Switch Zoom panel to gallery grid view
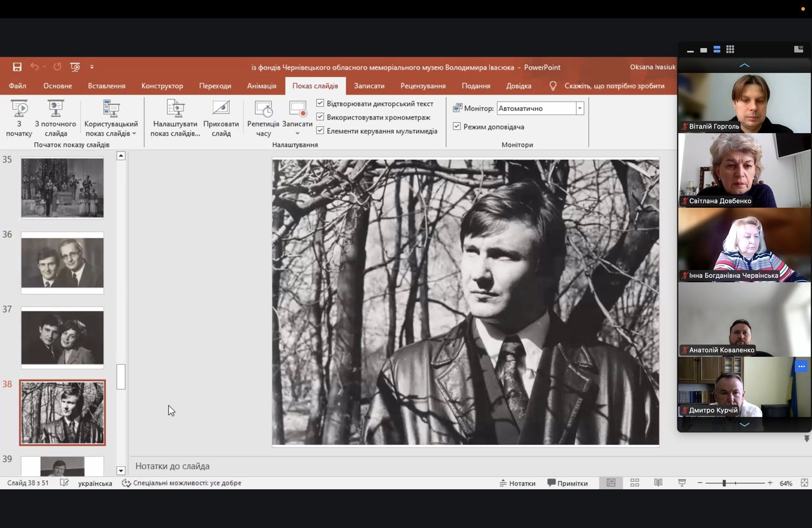 point(730,49)
